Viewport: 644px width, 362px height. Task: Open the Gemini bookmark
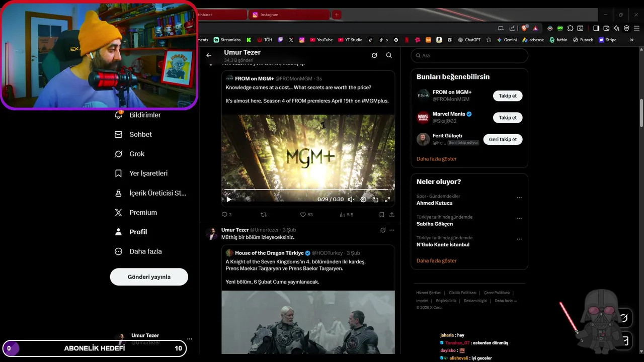507,40
